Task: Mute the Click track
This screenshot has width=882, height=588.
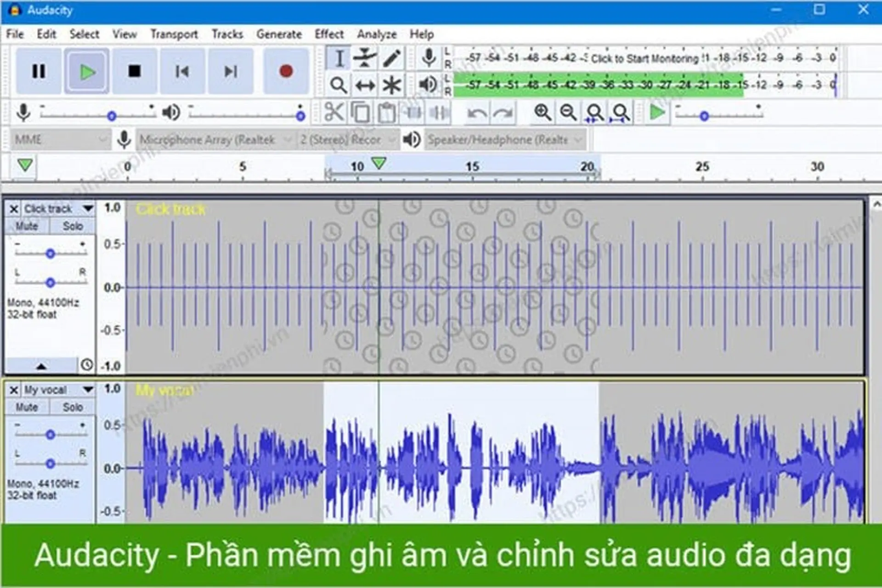Action: tap(27, 226)
